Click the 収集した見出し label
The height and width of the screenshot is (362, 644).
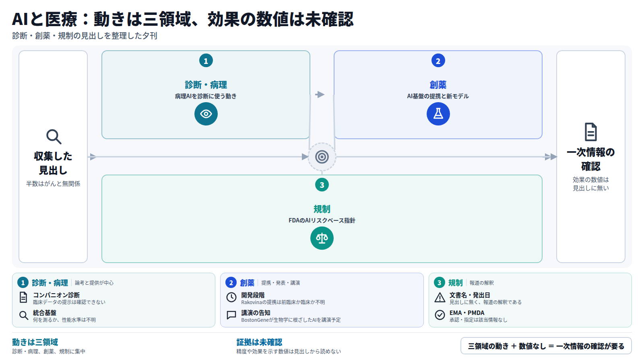tap(53, 163)
